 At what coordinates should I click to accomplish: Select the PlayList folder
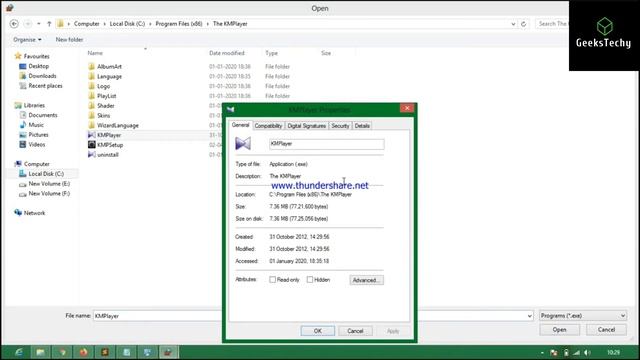[x=107, y=96]
